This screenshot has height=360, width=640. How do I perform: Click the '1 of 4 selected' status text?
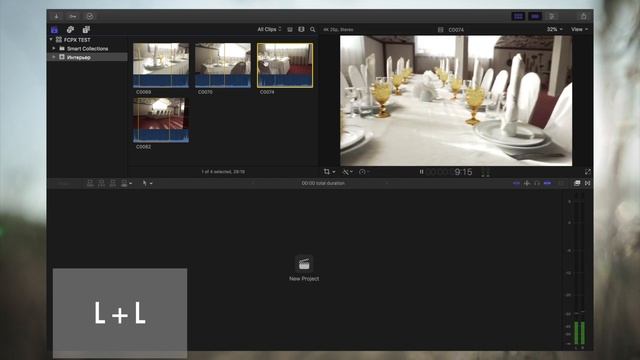223,172
